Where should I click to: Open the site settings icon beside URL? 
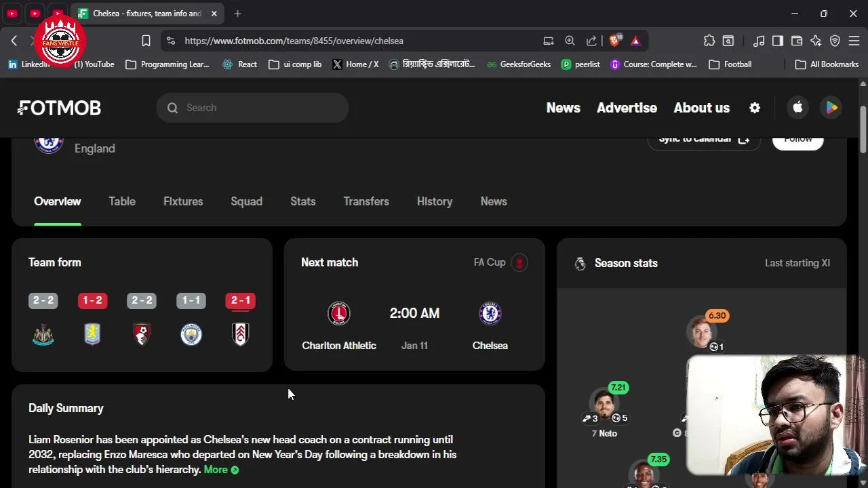(x=171, y=41)
